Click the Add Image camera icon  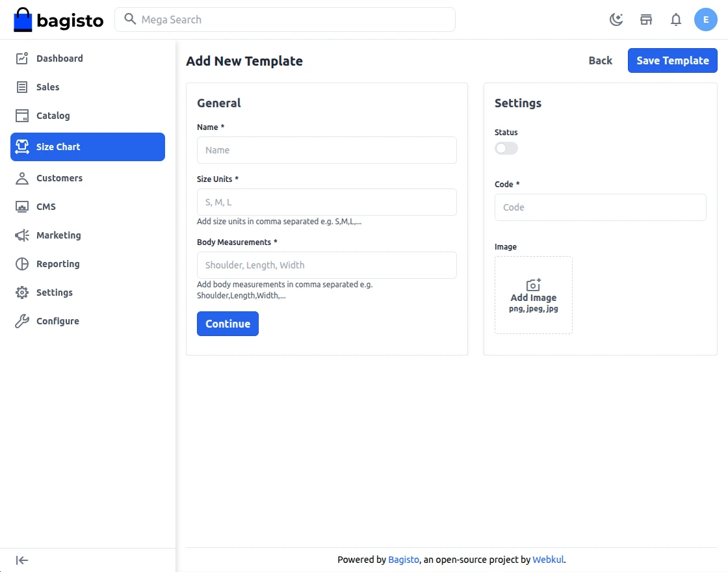tap(534, 285)
